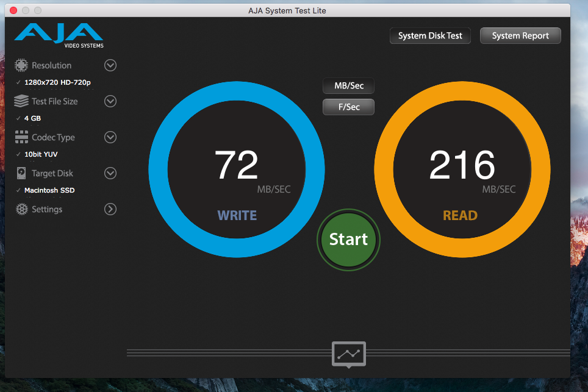This screenshot has height=392, width=588.
Task: Switch units to MB/Sec
Action: pyautogui.click(x=349, y=86)
